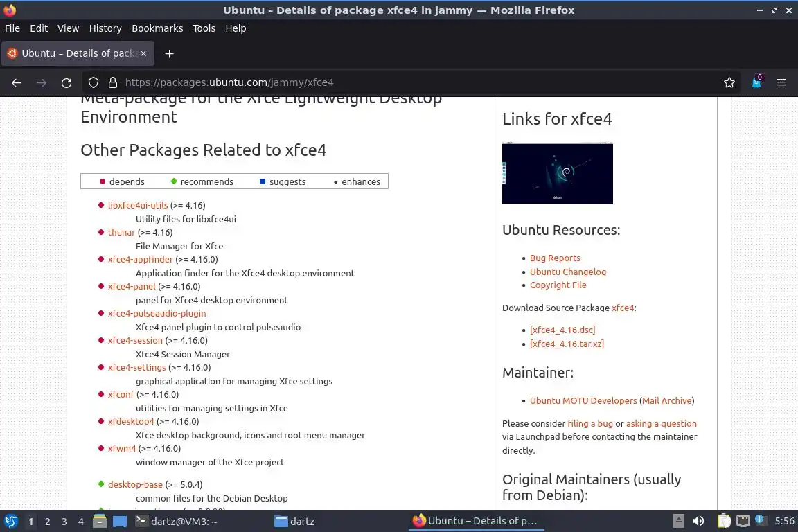Follow the asking a question link
Viewport: 798px width, 532px height.
pos(661,423)
